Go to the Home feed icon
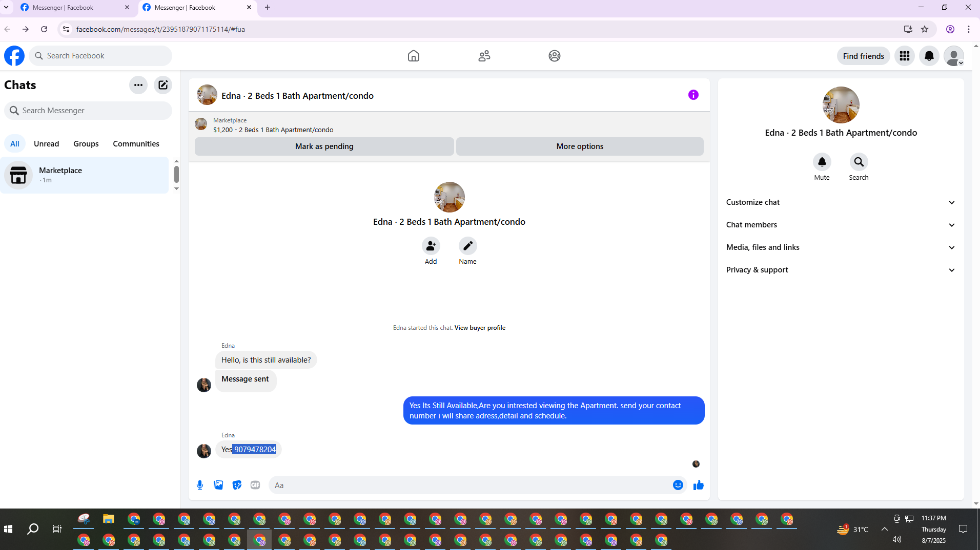980x550 pixels. click(414, 56)
